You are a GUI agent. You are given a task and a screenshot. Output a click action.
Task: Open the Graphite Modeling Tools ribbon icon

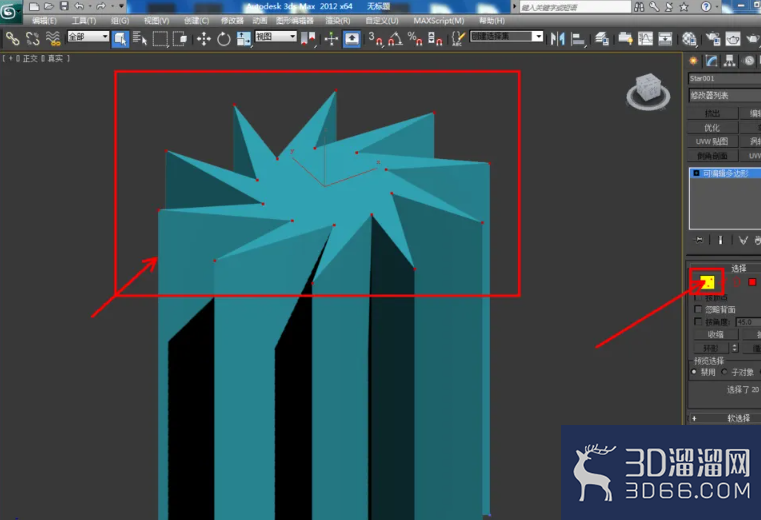[x=625, y=38]
